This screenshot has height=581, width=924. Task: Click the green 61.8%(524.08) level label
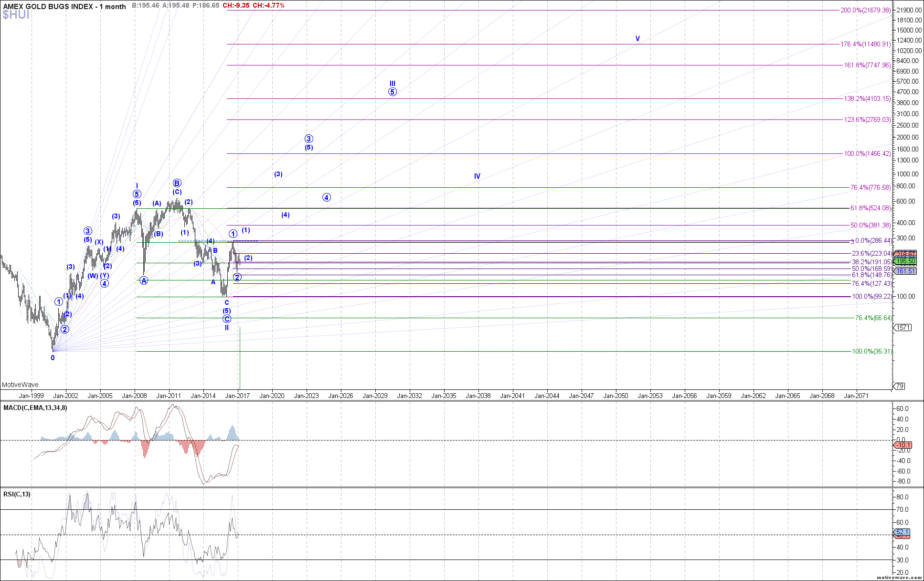871,208
